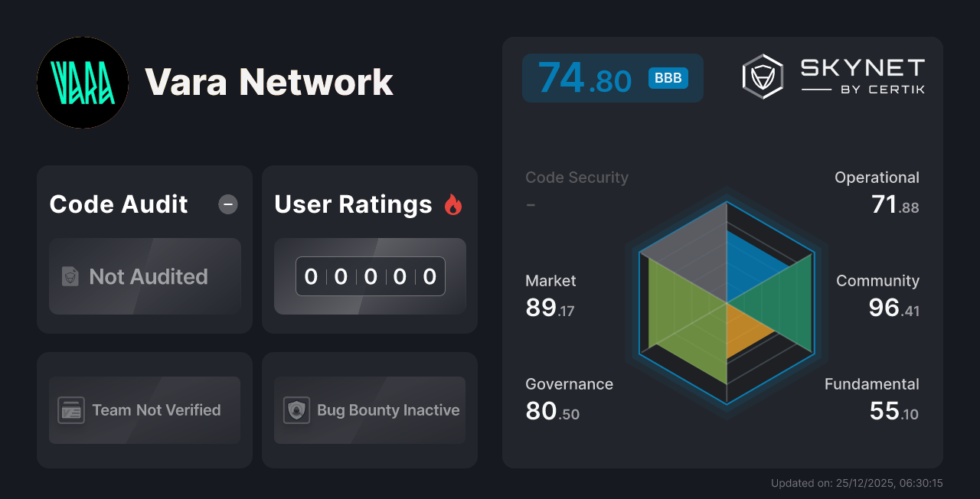Click the Vara Network circular logo

coord(83,83)
